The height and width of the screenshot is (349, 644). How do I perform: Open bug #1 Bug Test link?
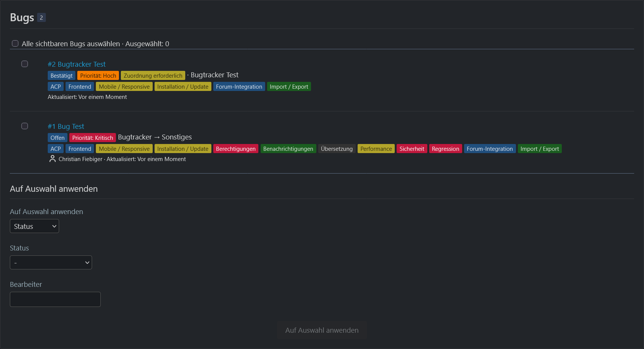[66, 126]
